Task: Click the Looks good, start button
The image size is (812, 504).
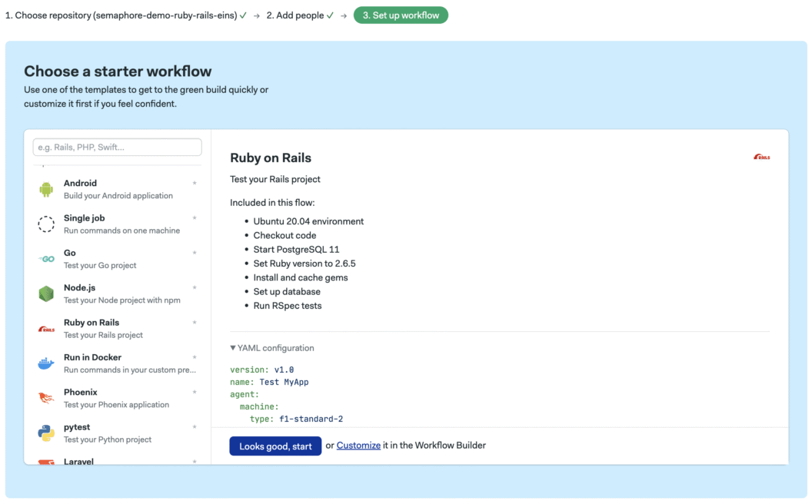Action: pos(275,446)
